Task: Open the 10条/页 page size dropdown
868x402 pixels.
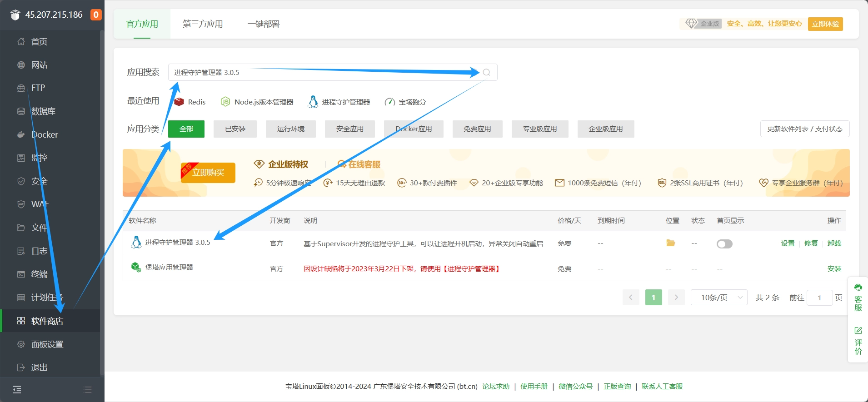Action: 719,298
